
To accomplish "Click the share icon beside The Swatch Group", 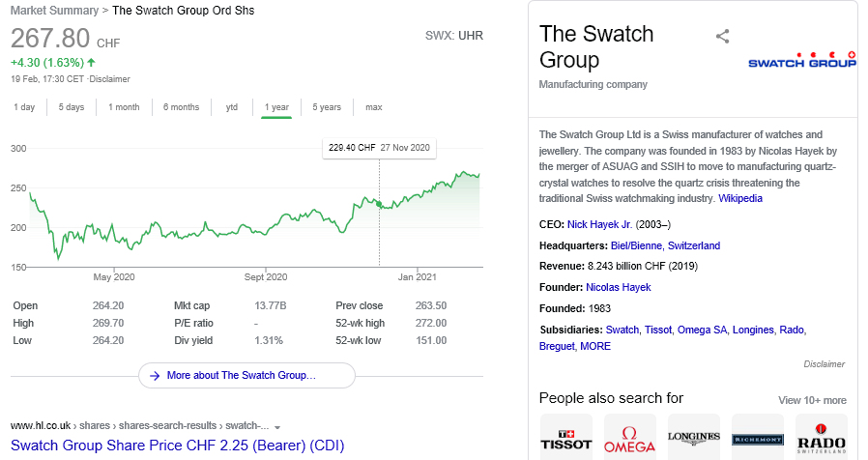I will pos(722,38).
